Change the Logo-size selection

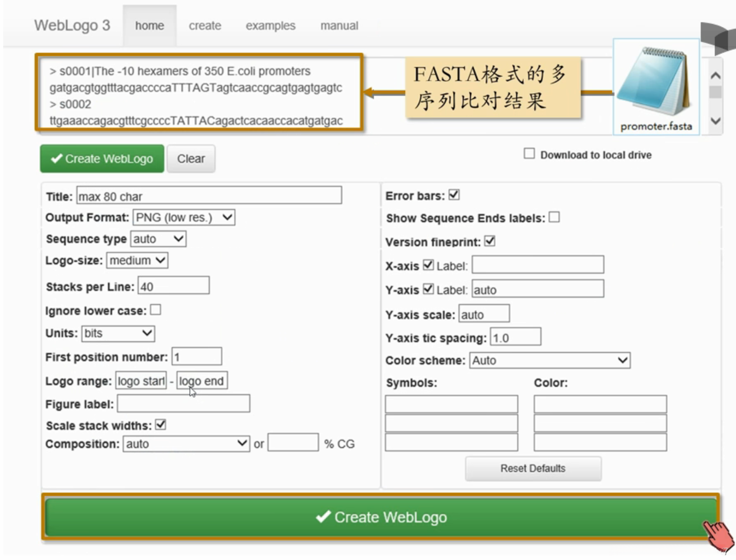[x=136, y=260]
